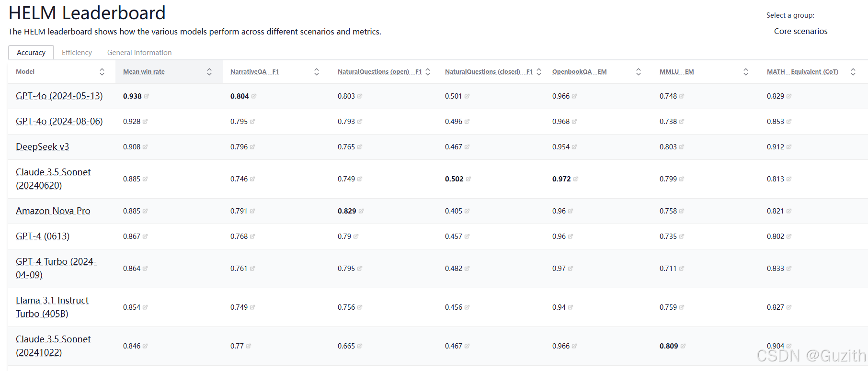Image resolution: width=868 pixels, height=371 pixels.
Task: Open the GPT-4 (0613) model link
Action: [43, 236]
